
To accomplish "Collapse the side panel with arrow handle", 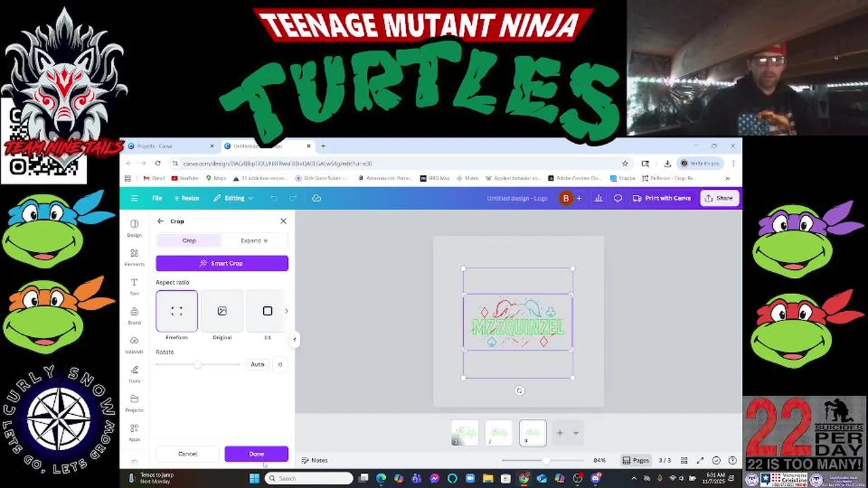I will pyautogui.click(x=294, y=339).
